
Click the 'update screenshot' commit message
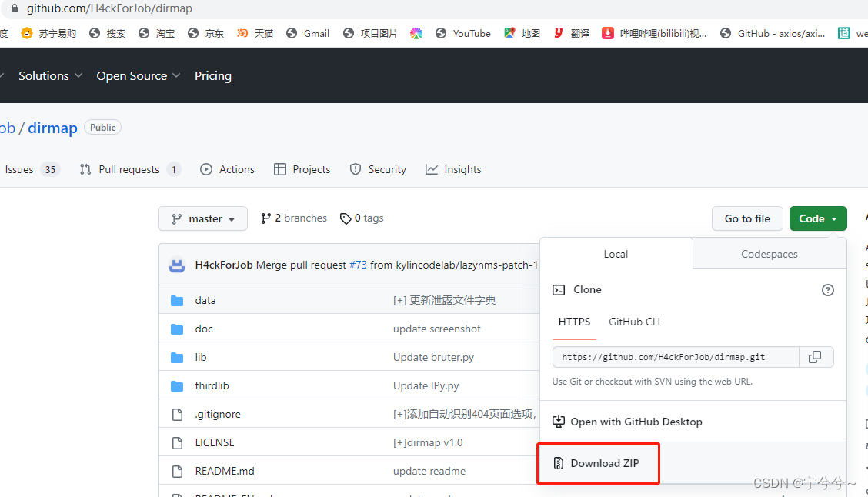tap(437, 329)
